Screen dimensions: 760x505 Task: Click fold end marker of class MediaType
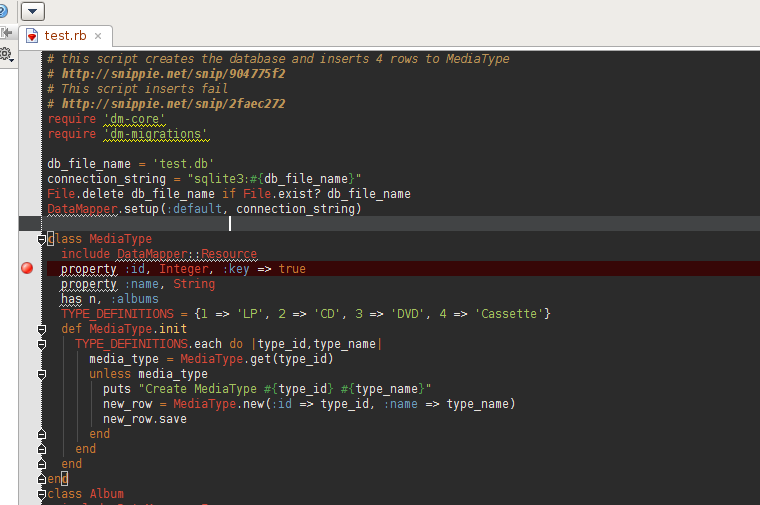click(42, 479)
